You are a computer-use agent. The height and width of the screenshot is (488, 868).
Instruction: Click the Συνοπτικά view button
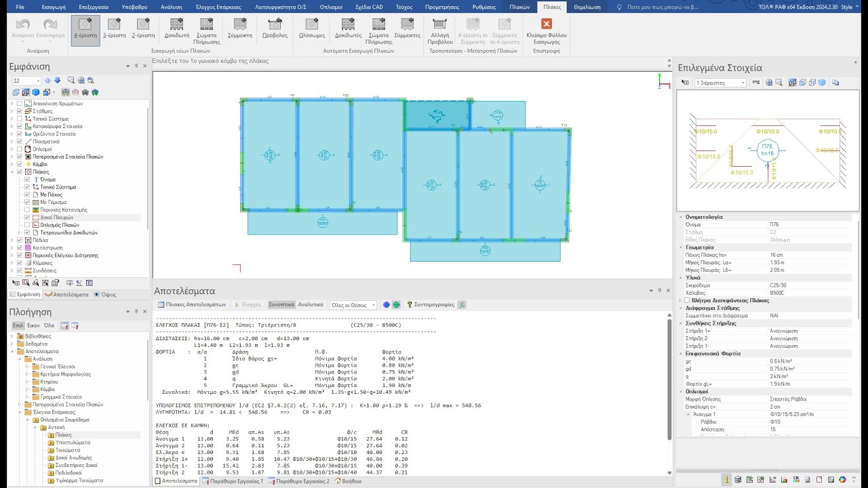tap(281, 305)
